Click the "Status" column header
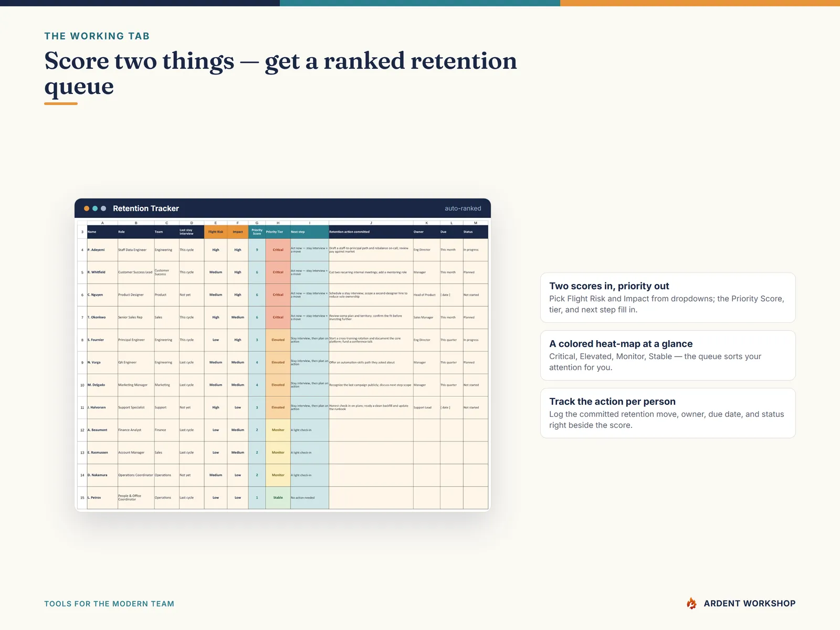Screen dimensions: 840x630 click(476, 232)
